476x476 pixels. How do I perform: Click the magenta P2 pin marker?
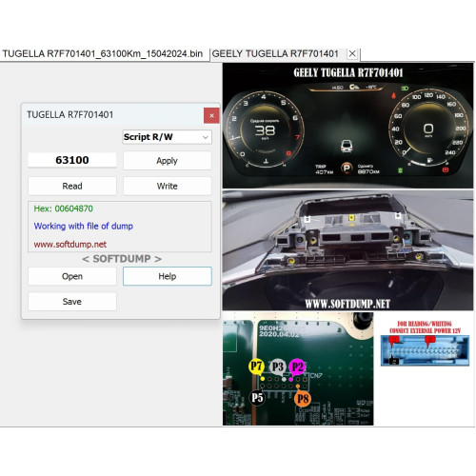pyautogui.click(x=297, y=367)
